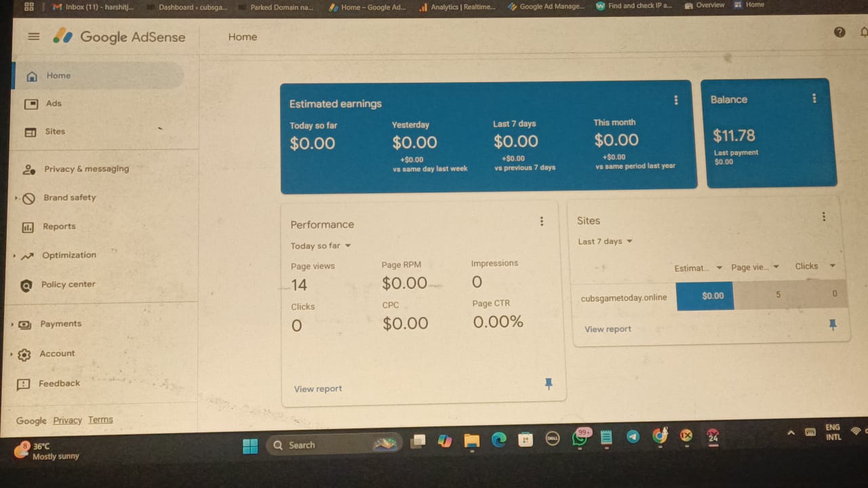Open Balance card three-dot menu
The image size is (868, 488).
click(814, 98)
